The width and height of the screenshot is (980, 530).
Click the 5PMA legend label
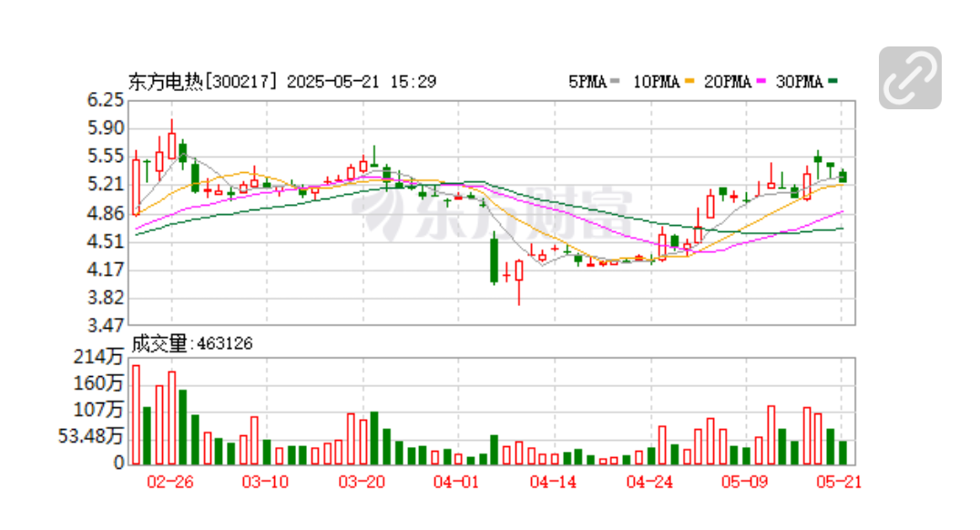pyautogui.click(x=587, y=82)
